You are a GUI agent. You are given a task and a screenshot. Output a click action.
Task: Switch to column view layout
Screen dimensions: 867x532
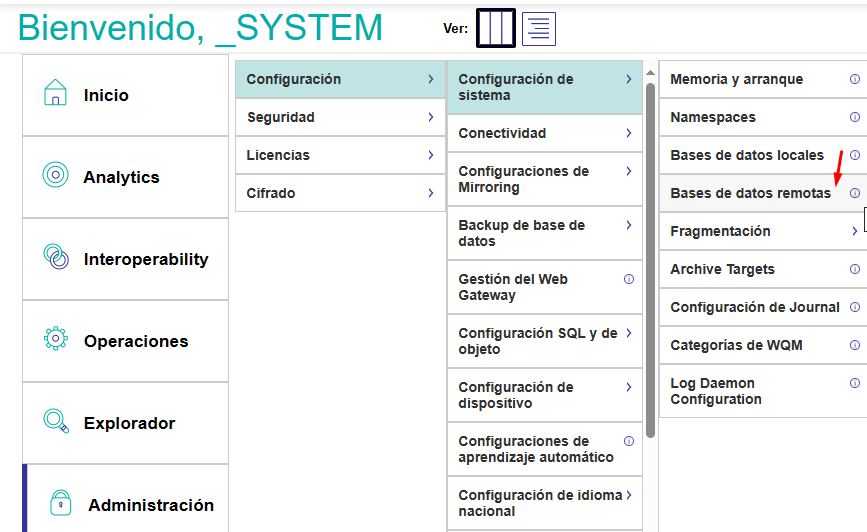point(495,29)
